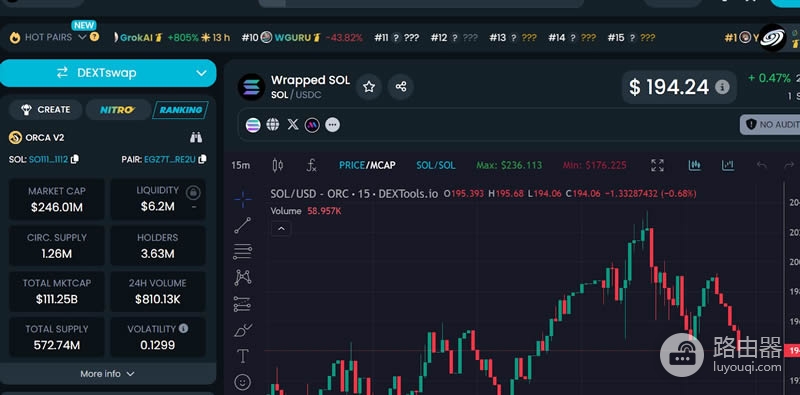Change the 15m time interval
This screenshot has width=800, height=395.
240,165
